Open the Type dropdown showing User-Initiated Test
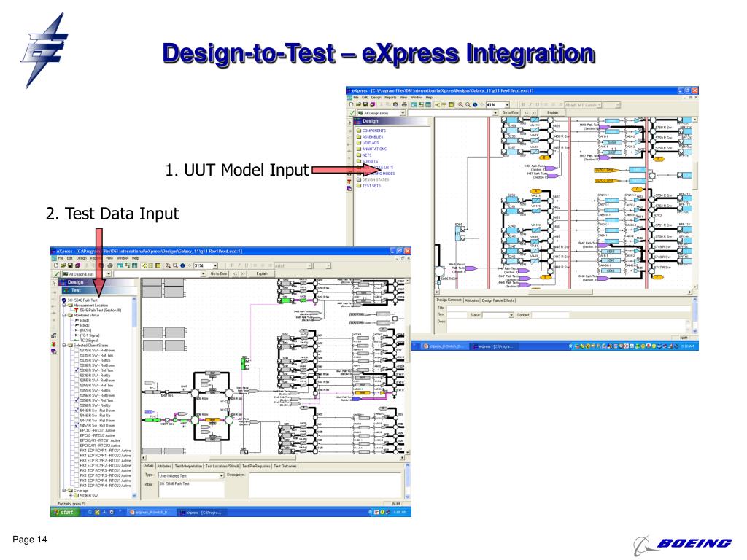 [x=222, y=475]
